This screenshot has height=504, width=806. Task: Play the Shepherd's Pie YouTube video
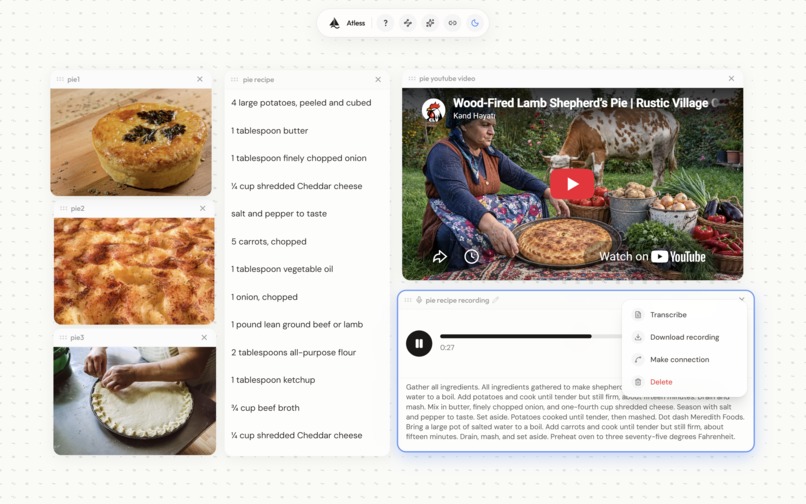572,184
